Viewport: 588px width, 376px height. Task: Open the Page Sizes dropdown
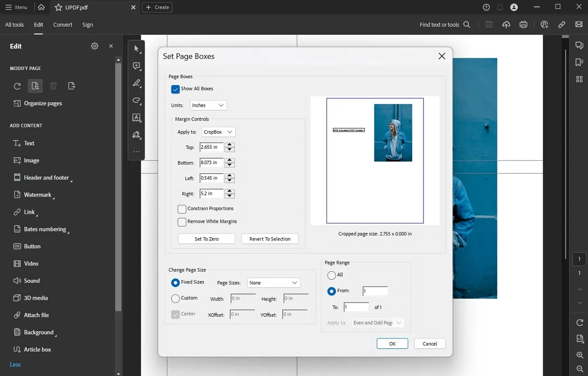tap(274, 282)
